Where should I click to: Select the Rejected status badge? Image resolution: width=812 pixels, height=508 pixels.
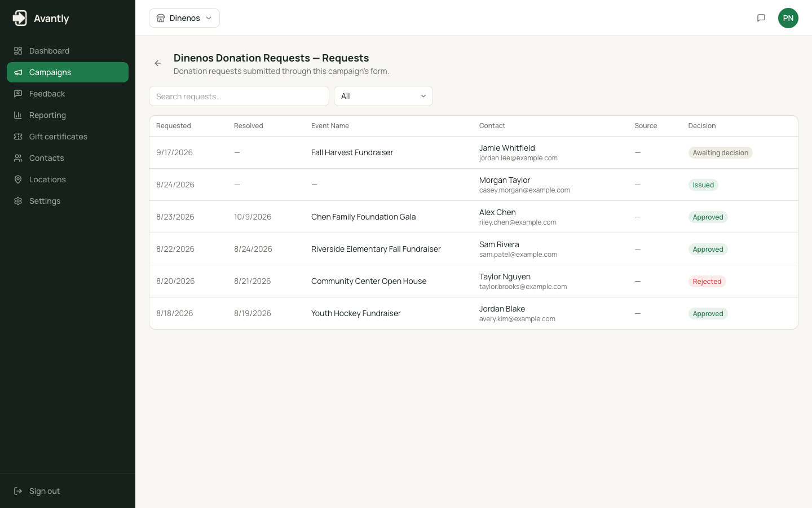click(707, 282)
